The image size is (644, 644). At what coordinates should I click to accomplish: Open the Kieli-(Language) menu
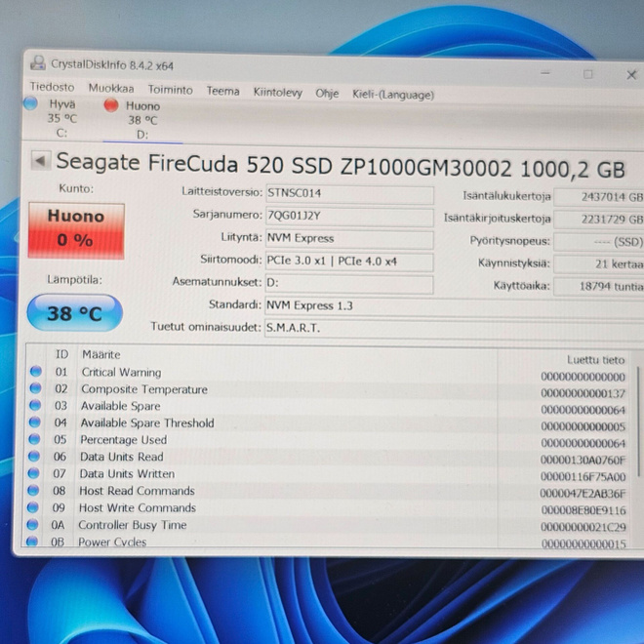pyautogui.click(x=393, y=95)
